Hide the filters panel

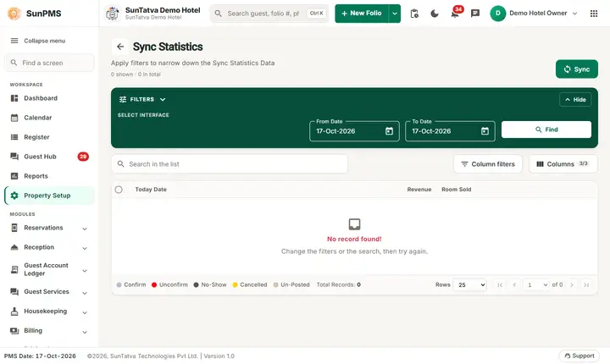pyautogui.click(x=575, y=100)
